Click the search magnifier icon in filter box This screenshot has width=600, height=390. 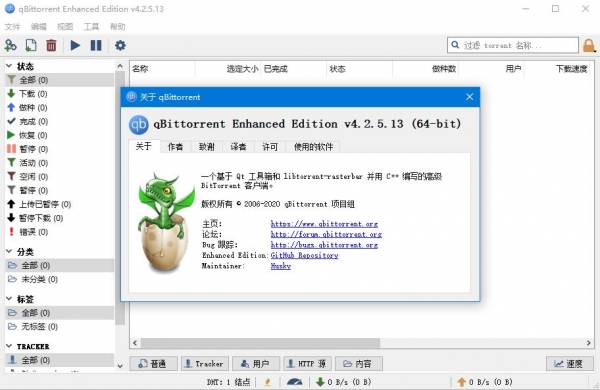(x=455, y=45)
